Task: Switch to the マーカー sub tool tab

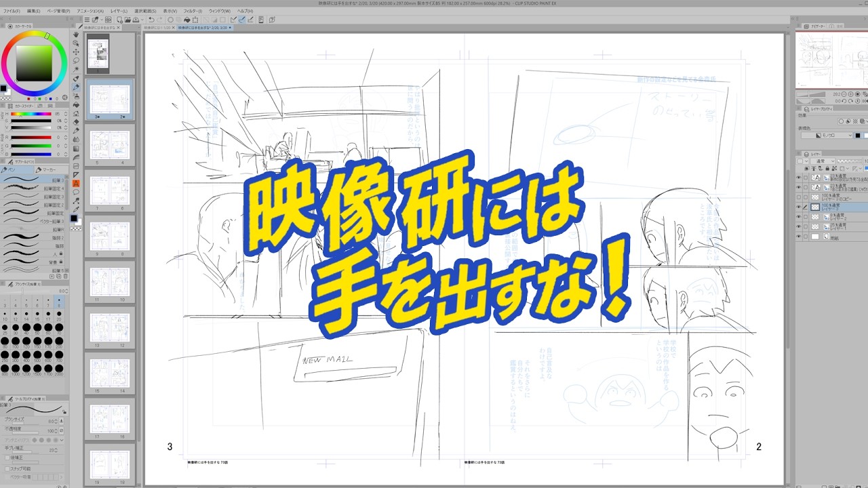Action: [51, 169]
